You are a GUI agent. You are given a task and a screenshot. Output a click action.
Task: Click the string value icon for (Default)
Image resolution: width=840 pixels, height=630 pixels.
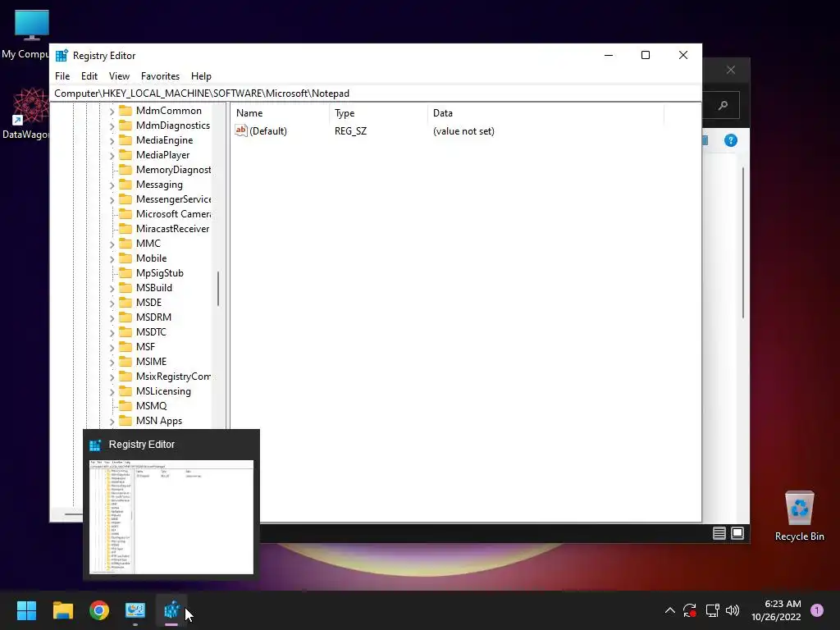coord(241,130)
